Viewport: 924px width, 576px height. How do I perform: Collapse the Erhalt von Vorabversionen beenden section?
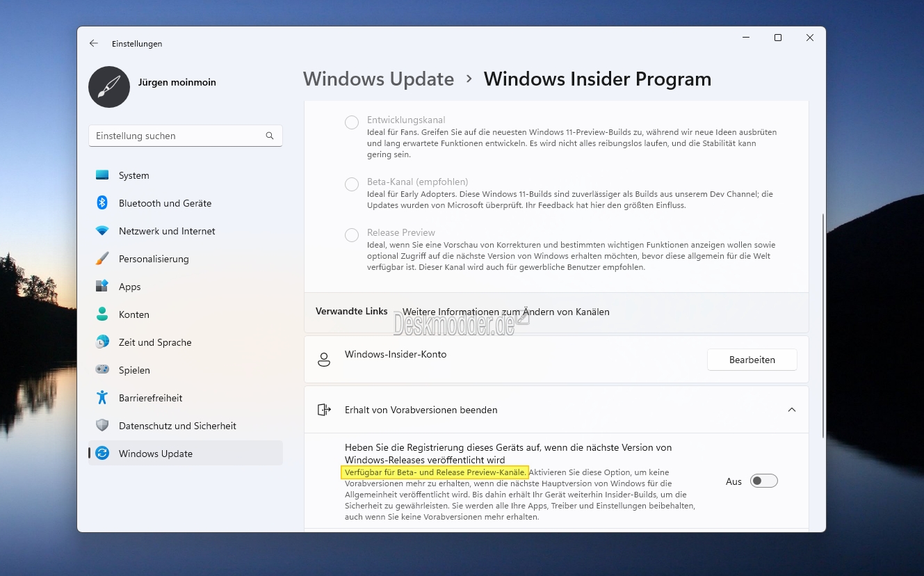pyautogui.click(x=792, y=410)
